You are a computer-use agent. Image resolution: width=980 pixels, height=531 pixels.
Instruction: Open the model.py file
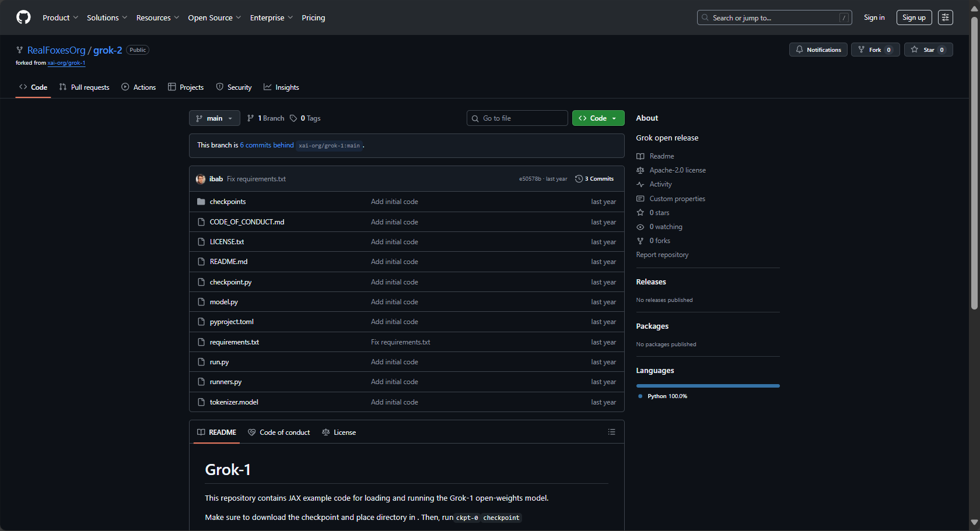point(224,302)
